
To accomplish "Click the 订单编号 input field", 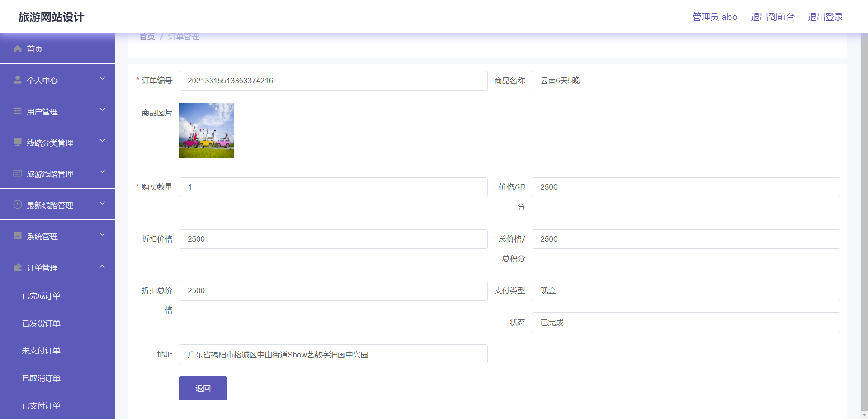I will (x=333, y=81).
